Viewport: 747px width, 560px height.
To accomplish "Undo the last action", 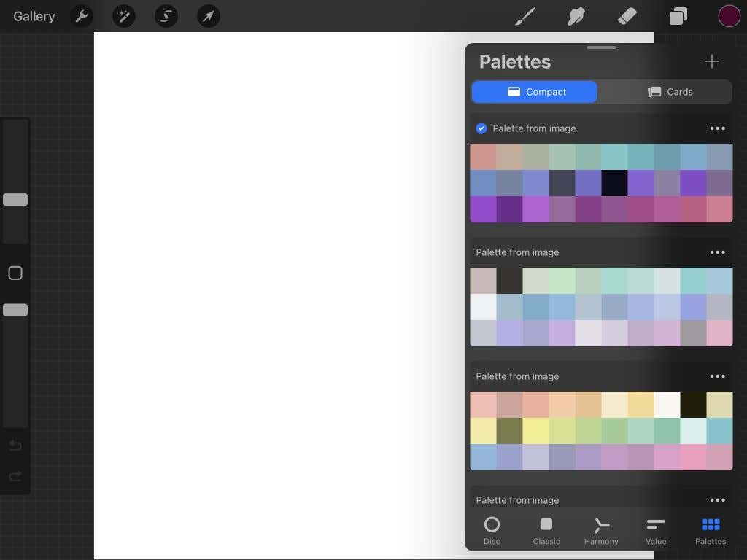I will 15,446.
